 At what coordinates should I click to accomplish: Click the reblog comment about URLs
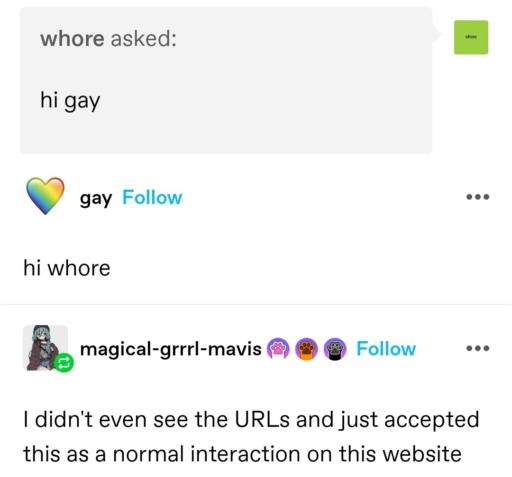click(251, 436)
